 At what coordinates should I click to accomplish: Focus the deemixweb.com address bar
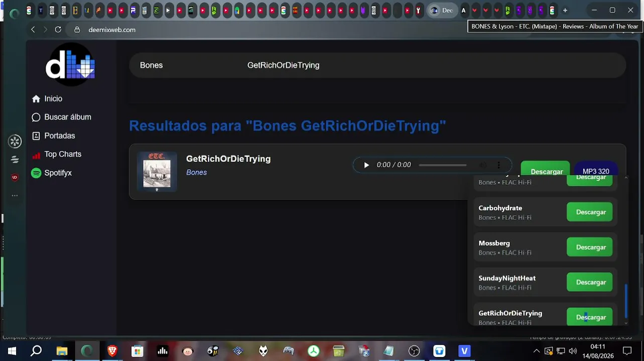(112, 30)
